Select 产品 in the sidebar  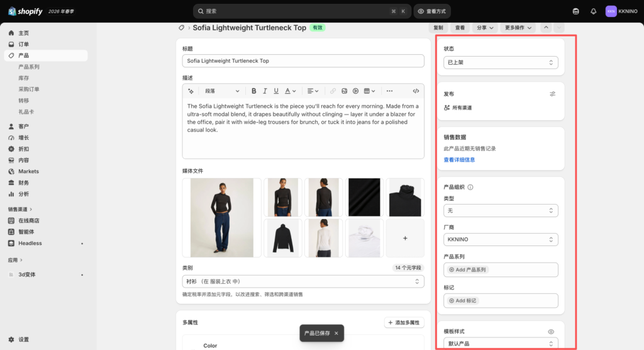[x=45, y=55]
